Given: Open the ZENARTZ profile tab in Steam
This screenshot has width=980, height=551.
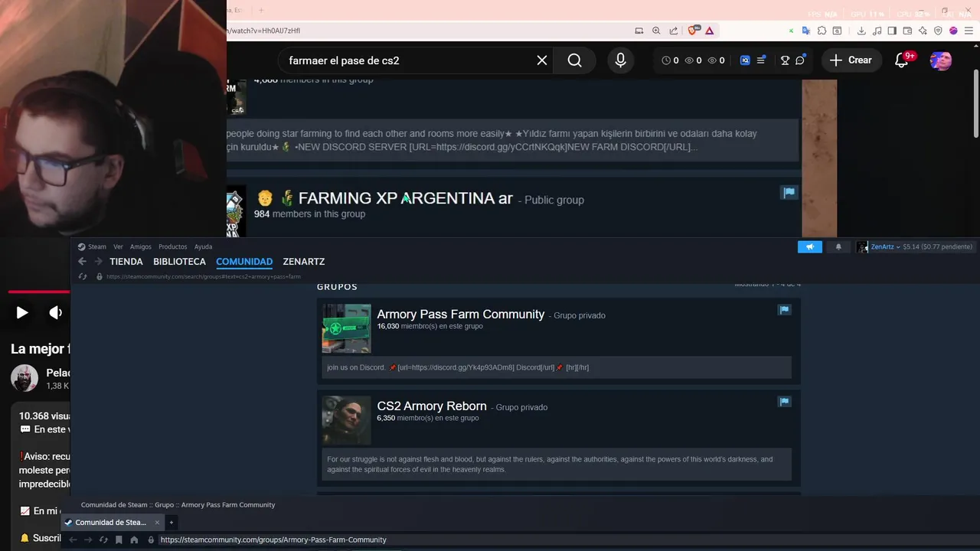Looking at the screenshot, I should click(x=304, y=262).
